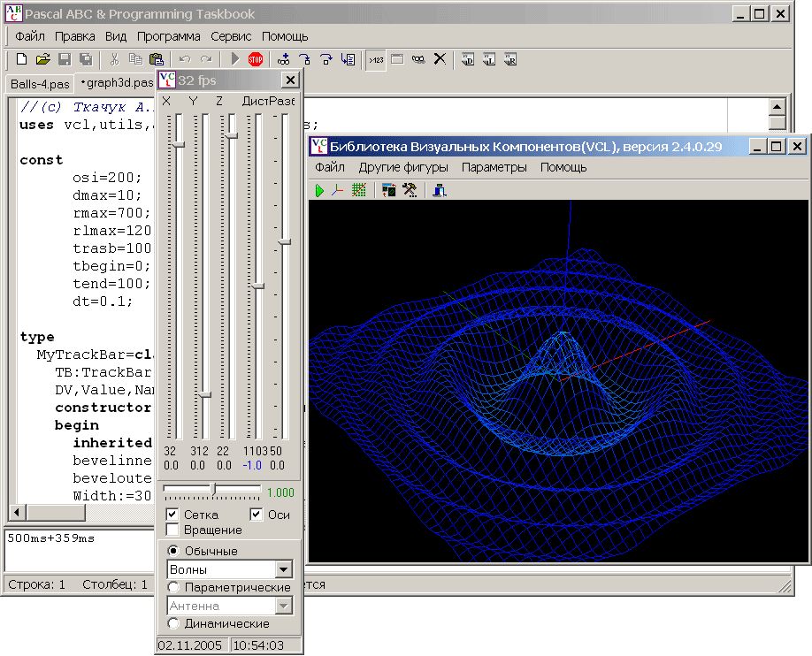Open the Вид menu
Viewport: 812px width, 656px height.
point(116,36)
